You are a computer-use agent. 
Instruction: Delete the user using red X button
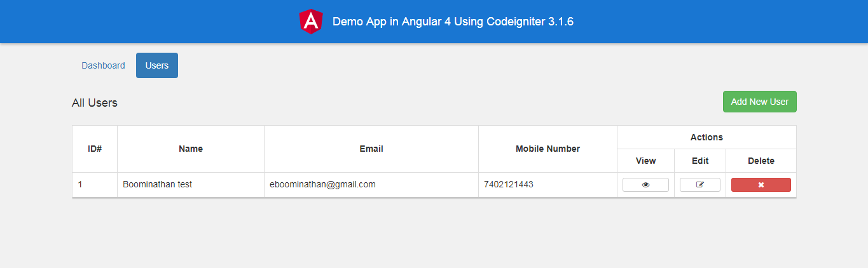(x=761, y=185)
